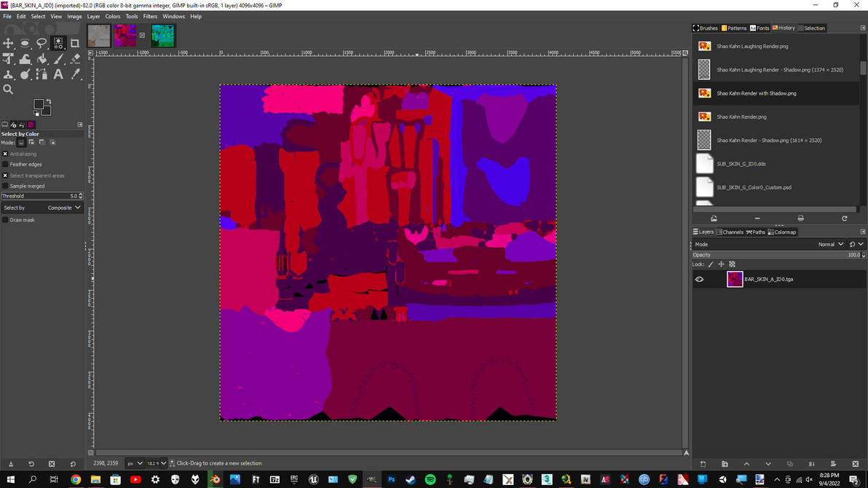Open the File menu
Screen dimensions: 868x488
tap(7, 17)
